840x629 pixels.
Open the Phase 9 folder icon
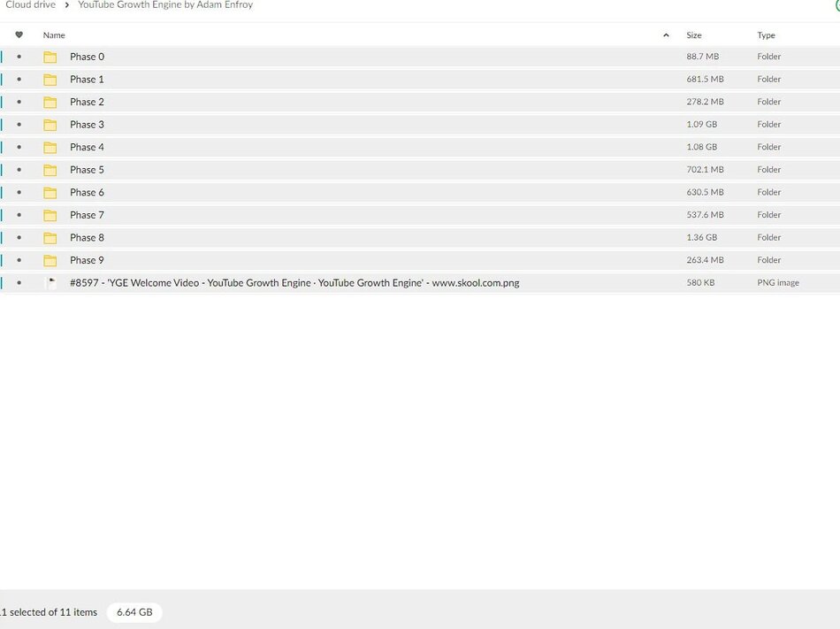tap(50, 261)
